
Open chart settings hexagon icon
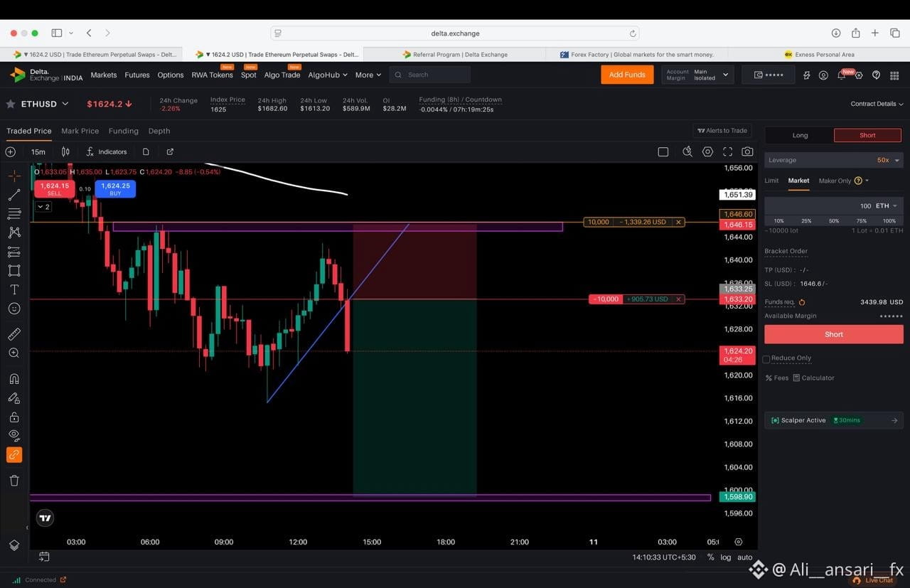707,151
